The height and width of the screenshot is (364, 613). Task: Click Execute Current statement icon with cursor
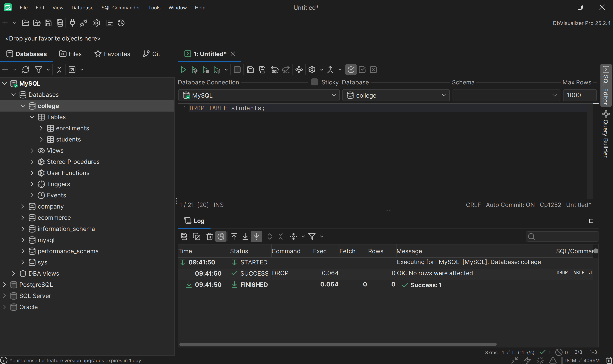coord(194,70)
